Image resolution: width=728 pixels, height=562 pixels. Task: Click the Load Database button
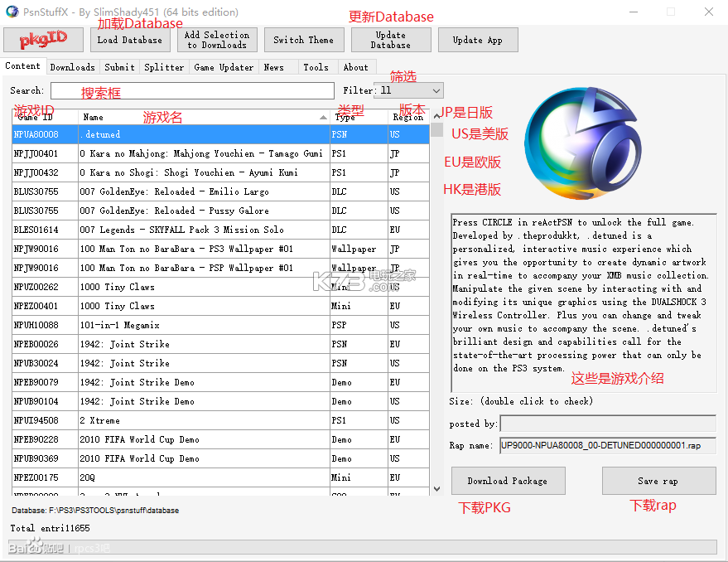click(x=130, y=39)
